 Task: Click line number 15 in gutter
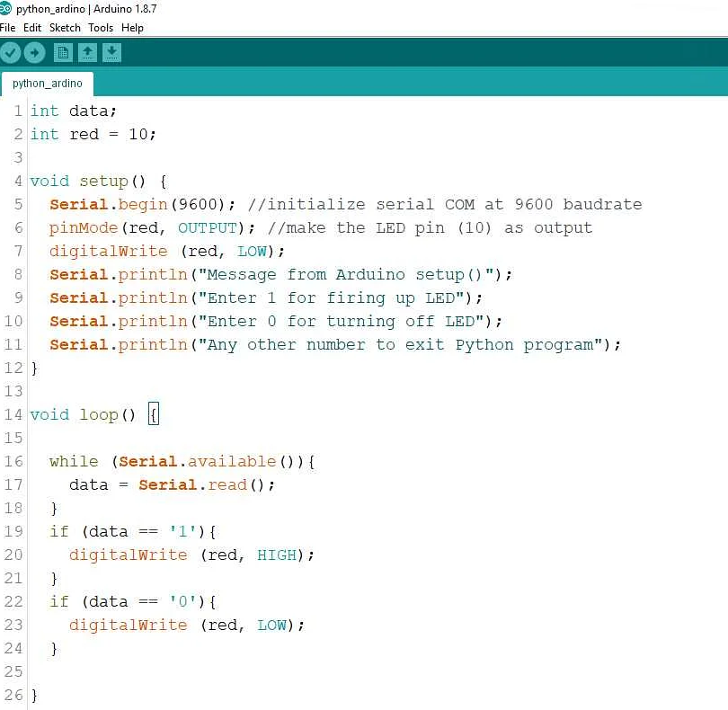(x=13, y=438)
